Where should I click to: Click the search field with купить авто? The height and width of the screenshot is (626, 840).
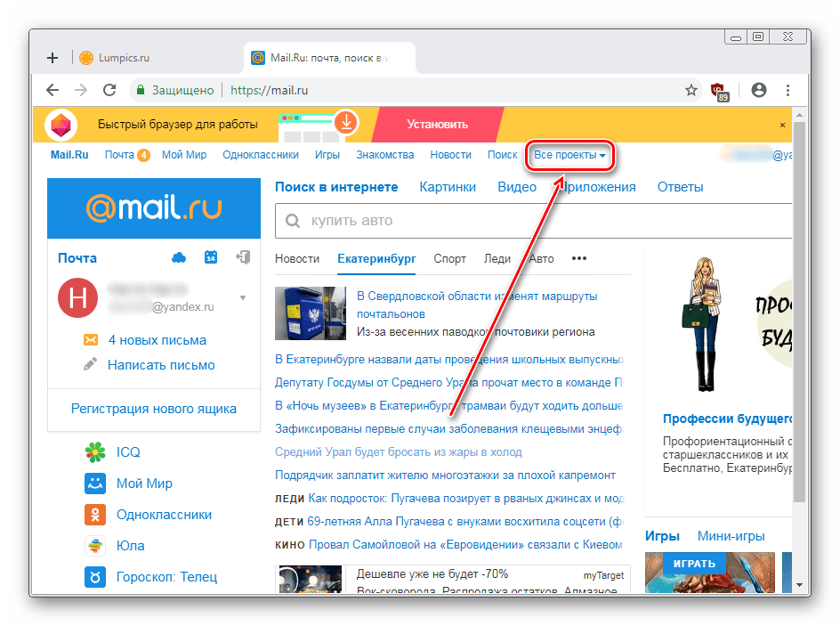pos(534,221)
